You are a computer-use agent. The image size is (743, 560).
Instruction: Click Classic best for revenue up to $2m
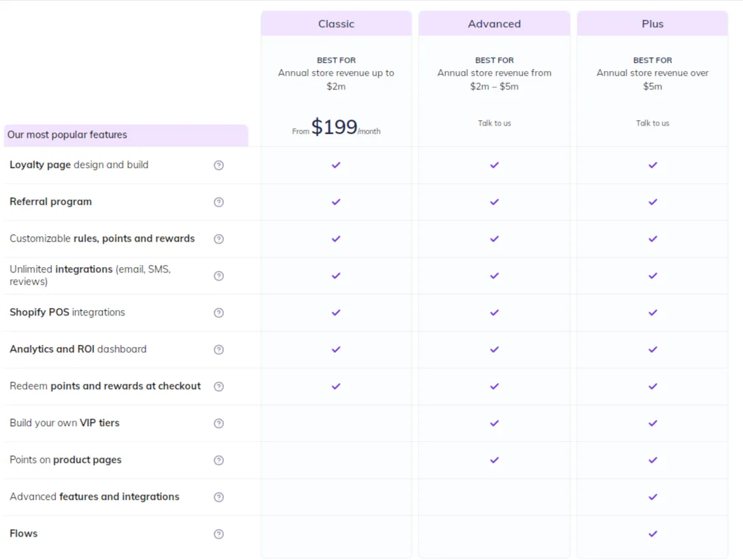[x=336, y=74]
